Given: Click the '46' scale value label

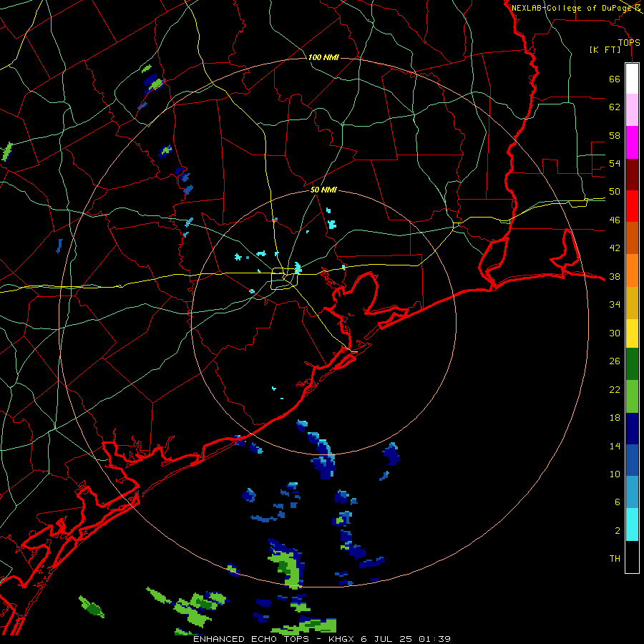Looking at the screenshot, I should (615, 220).
